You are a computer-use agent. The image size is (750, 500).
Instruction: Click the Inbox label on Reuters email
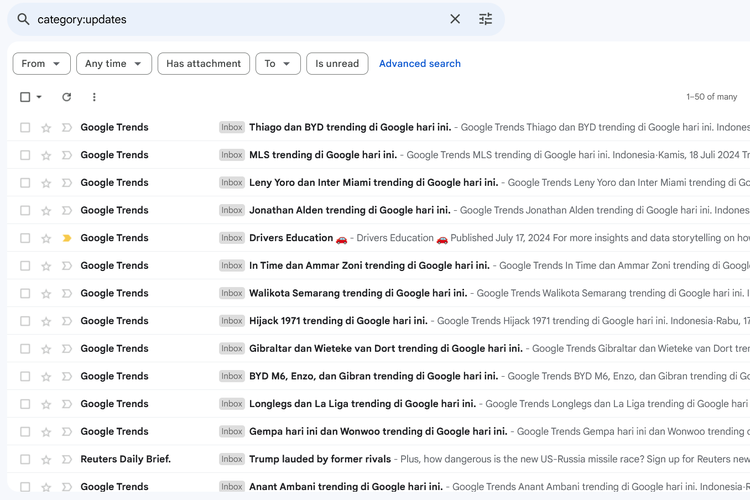point(232,459)
